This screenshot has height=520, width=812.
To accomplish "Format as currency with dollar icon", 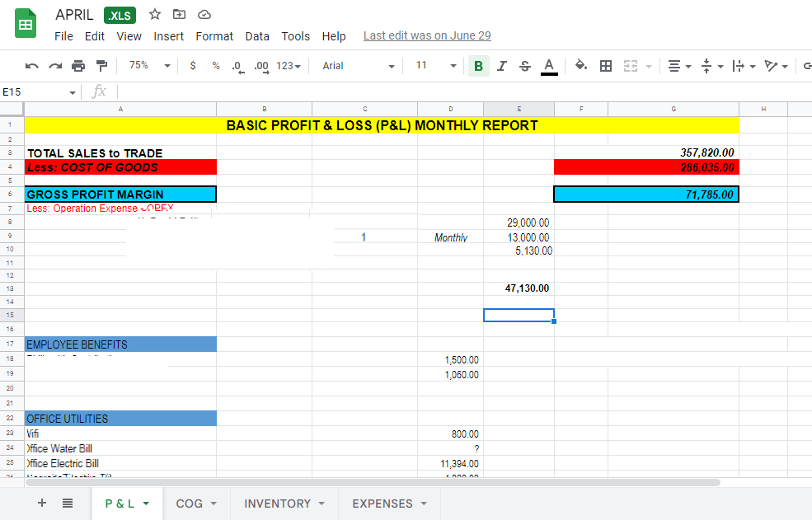I will tap(193, 66).
